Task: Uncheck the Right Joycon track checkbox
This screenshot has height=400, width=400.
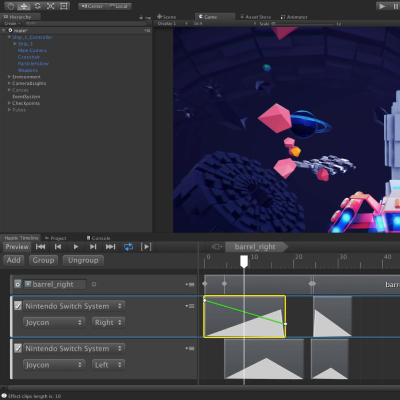Action: [x=18, y=306]
